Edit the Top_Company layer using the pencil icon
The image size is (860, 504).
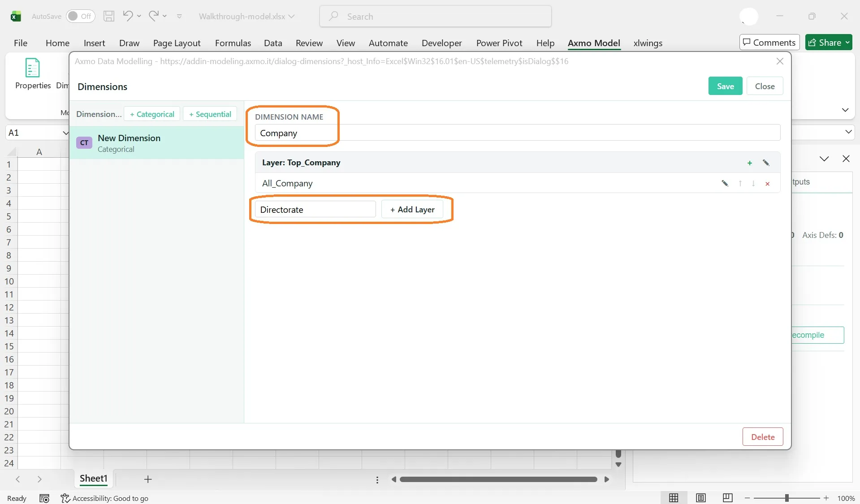pos(766,163)
